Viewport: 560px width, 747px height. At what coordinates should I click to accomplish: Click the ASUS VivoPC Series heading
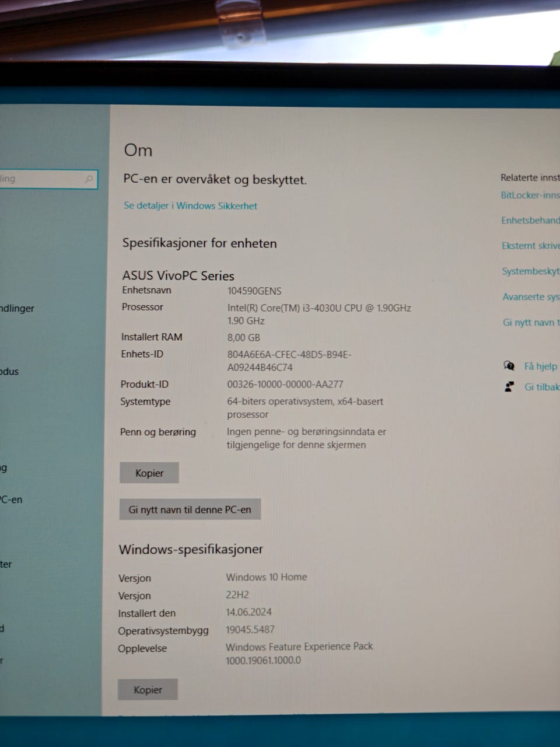178,275
